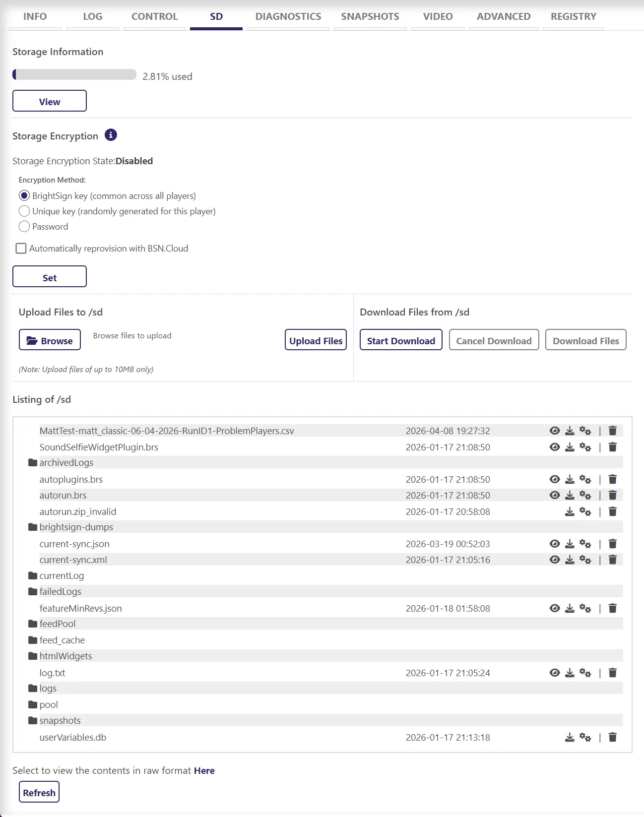Switch to the DIAGNOSTICS tab
This screenshot has width=644, height=817.
pos(288,16)
